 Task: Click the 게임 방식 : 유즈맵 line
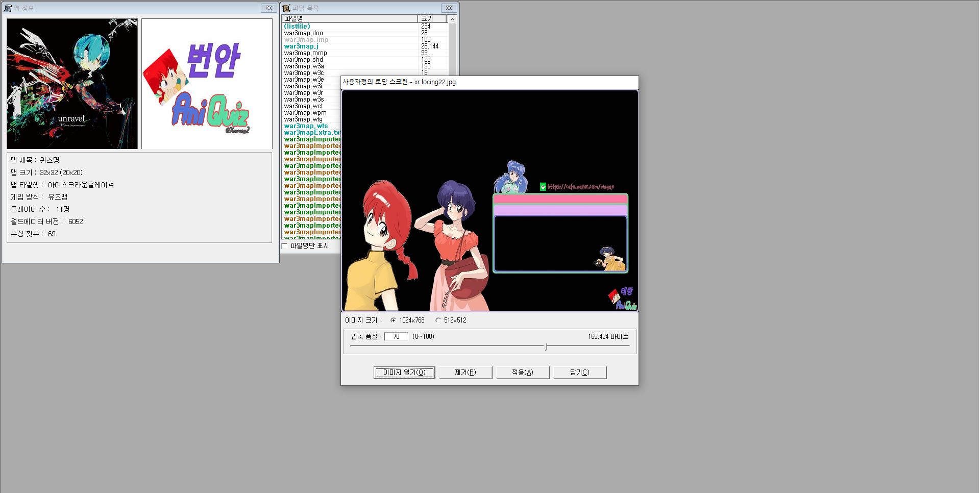[39, 197]
